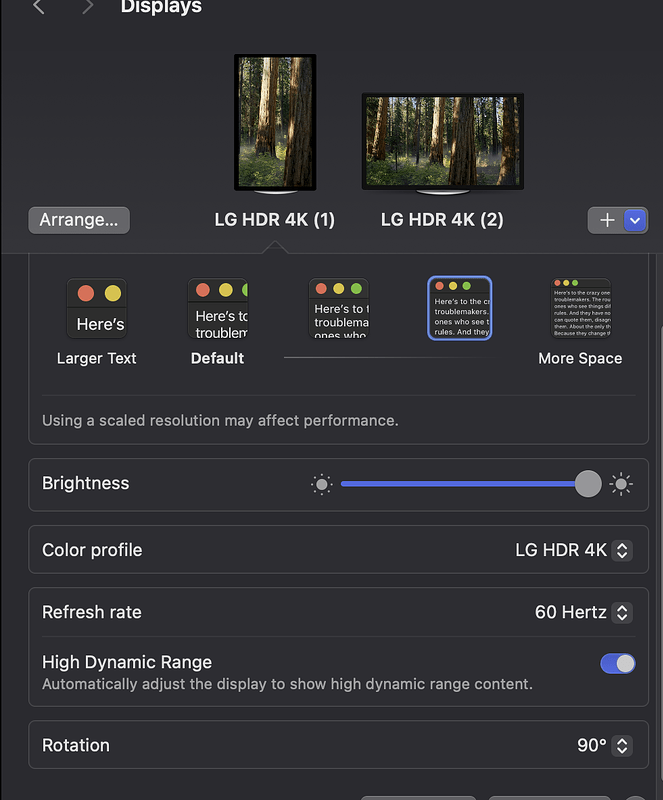The height and width of the screenshot is (800, 663).
Task: Click the Displays title text
Action: [x=161, y=6]
